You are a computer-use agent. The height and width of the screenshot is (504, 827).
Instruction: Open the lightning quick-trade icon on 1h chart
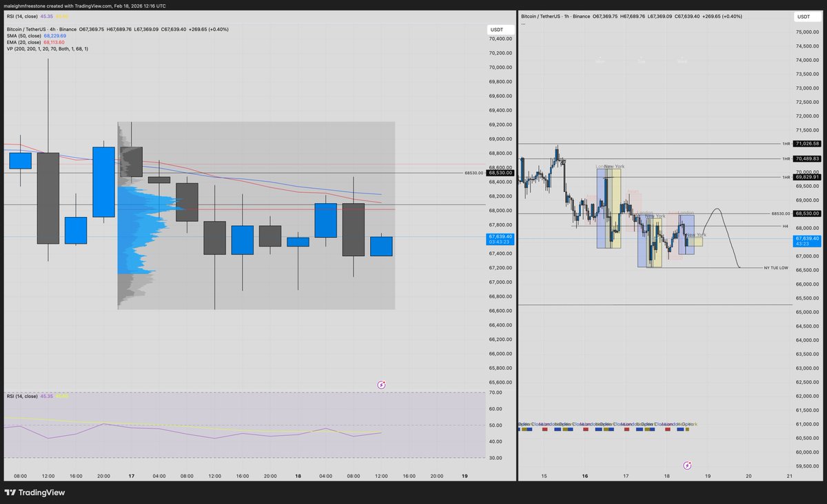(687, 465)
